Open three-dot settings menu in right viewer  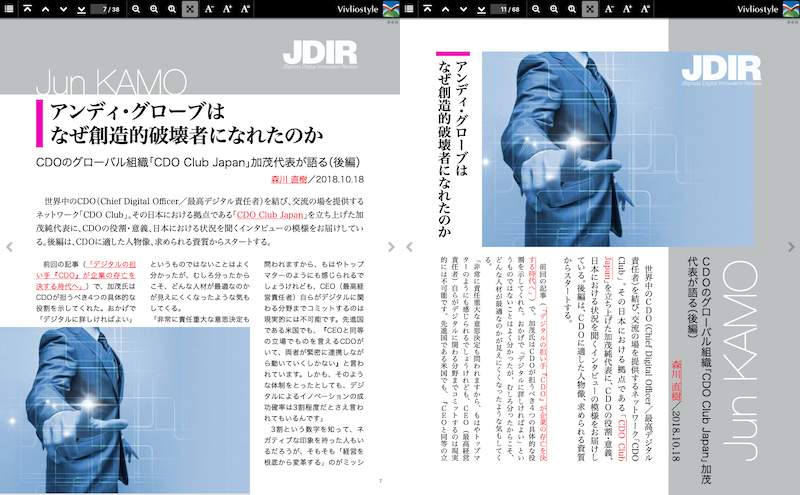click(792, 22)
